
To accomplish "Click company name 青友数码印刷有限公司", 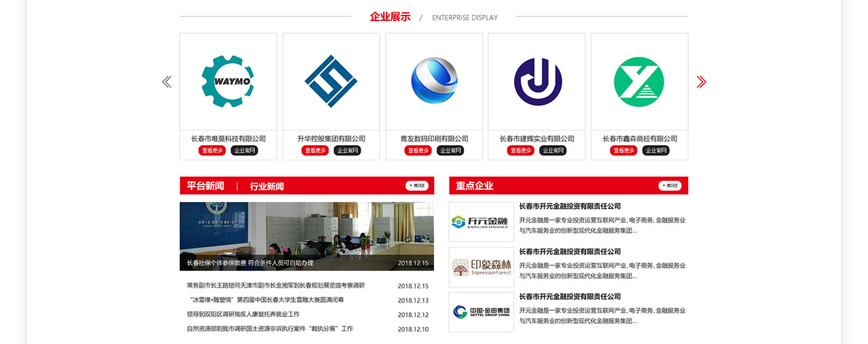I will 434,138.
